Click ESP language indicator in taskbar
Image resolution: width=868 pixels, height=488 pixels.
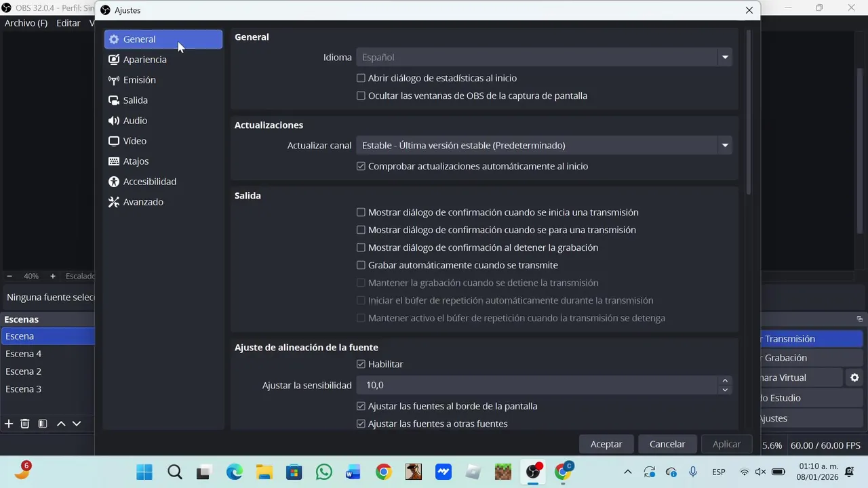719,472
